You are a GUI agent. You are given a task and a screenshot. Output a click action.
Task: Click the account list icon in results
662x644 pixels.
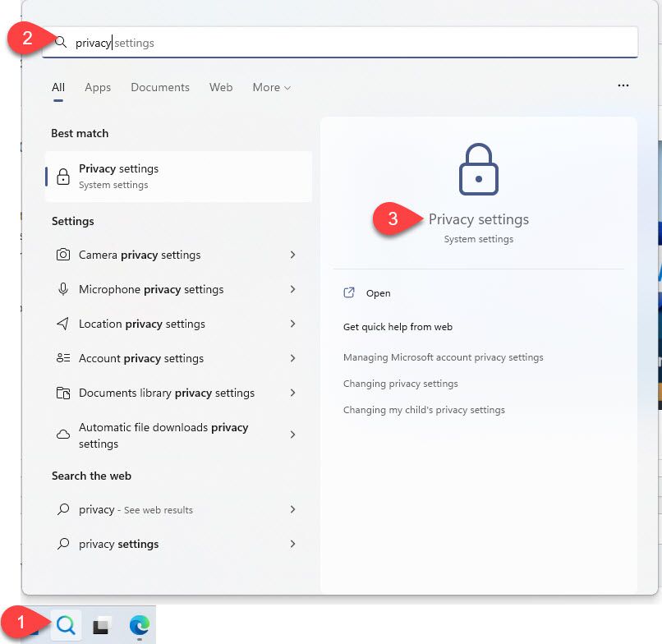[x=63, y=358]
